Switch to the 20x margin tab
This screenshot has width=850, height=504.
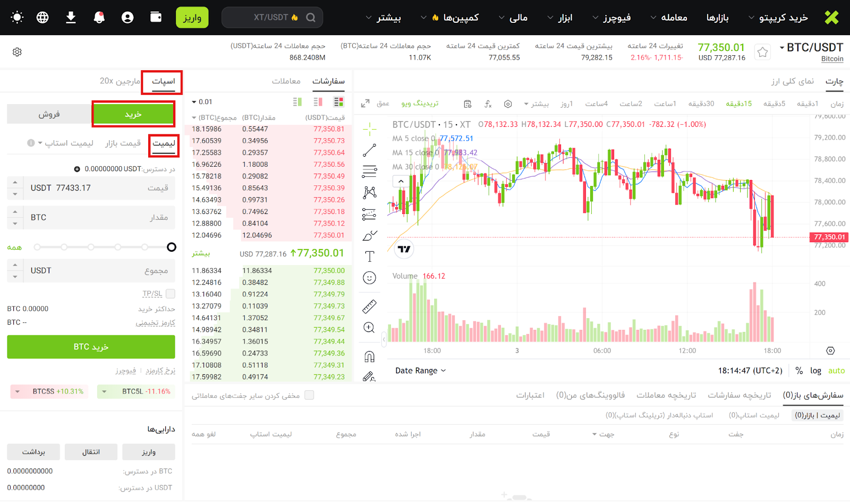[120, 81]
